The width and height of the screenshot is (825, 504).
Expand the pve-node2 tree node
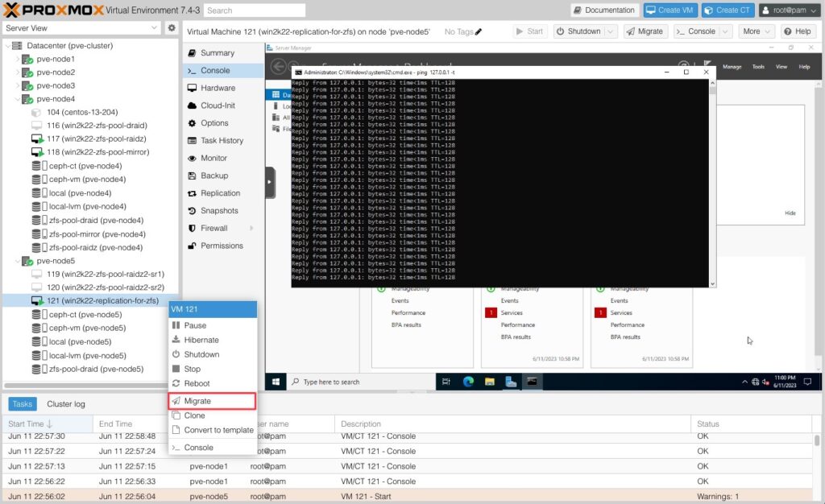point(18,72)
